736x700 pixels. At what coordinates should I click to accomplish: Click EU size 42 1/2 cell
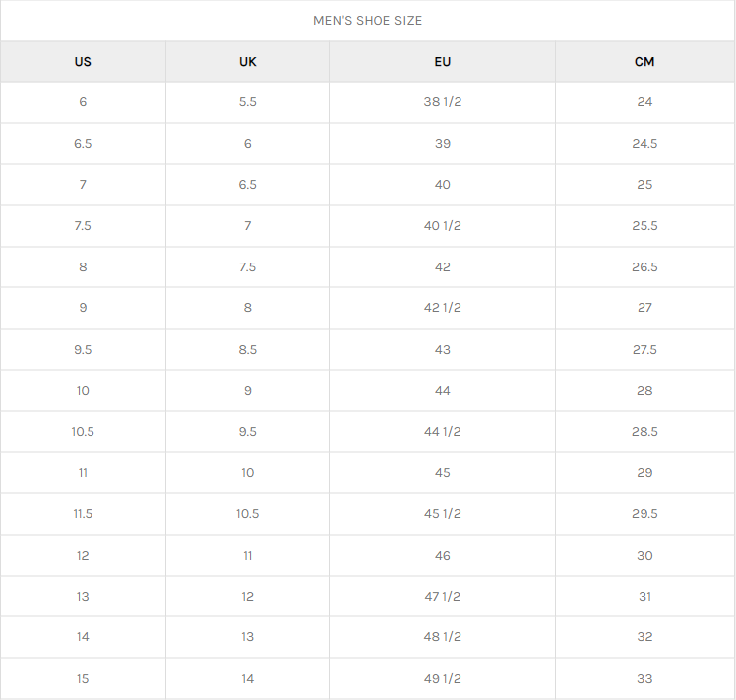click(443, 308)
